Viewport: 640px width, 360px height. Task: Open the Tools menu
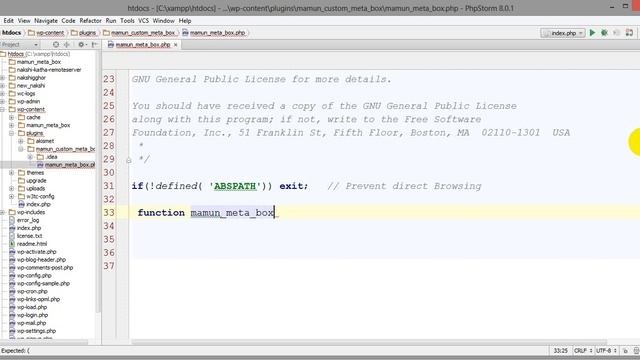127,20
